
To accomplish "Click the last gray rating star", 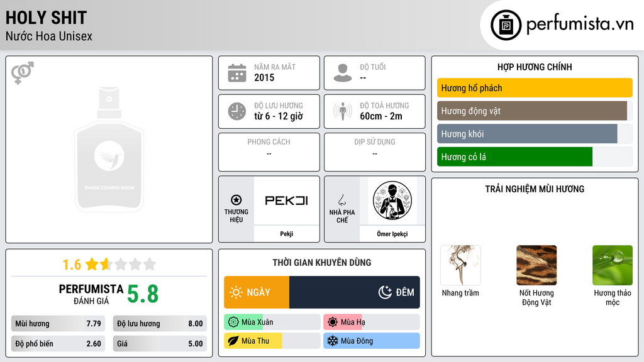I will click(150, 264).
